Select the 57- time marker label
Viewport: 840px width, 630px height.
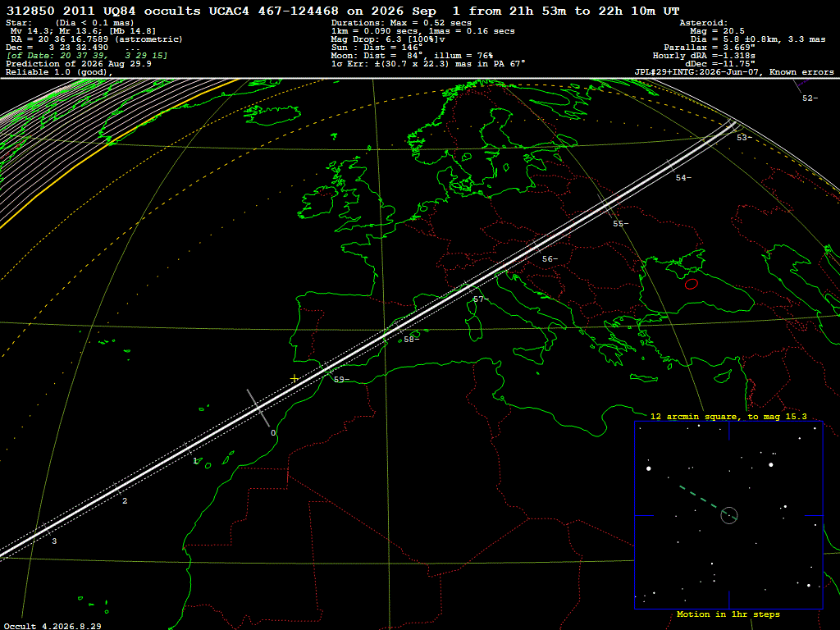point(481,299)
